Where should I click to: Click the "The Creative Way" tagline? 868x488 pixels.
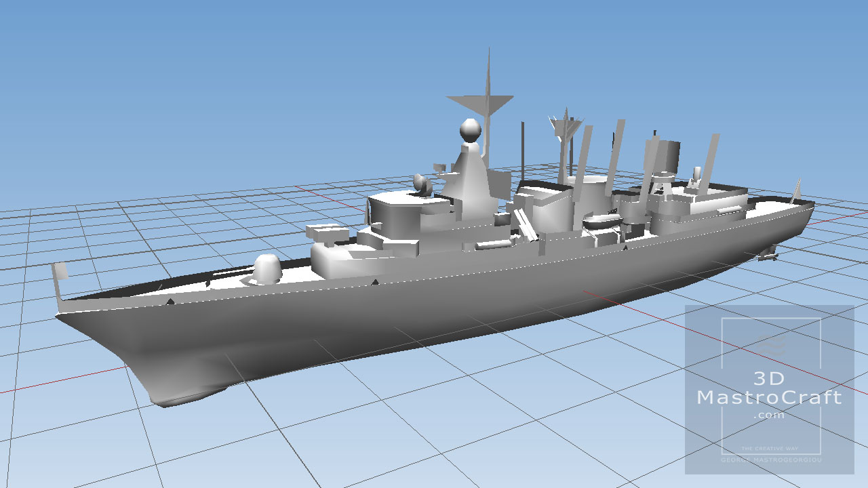pos(769,449)
